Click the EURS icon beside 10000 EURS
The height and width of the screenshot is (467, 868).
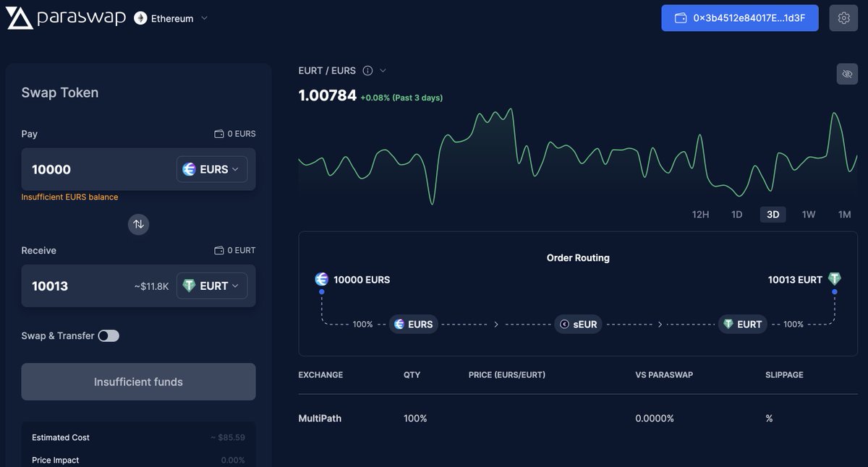pos(321,279)
